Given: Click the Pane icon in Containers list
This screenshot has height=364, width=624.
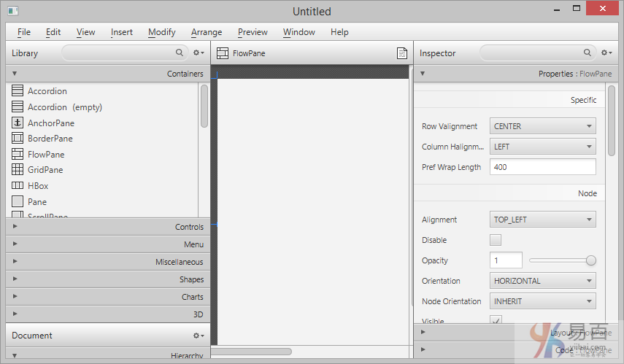Looking at the screenshot, I should click(18, 202).
